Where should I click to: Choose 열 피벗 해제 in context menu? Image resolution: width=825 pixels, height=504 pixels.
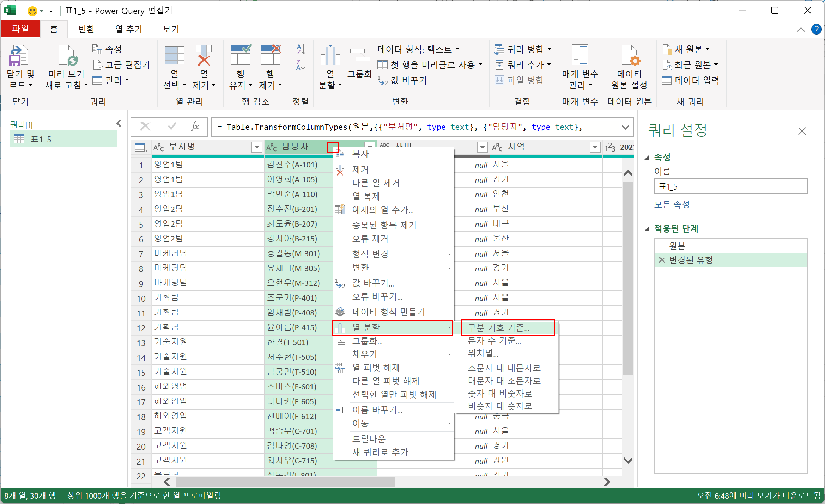[376, 368]
